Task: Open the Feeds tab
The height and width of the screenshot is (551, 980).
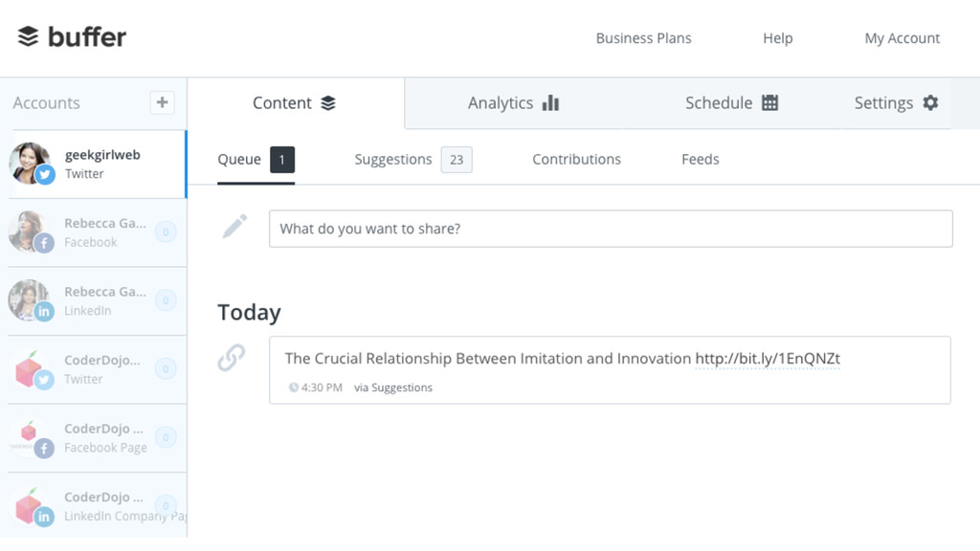Action: [700, 160]
